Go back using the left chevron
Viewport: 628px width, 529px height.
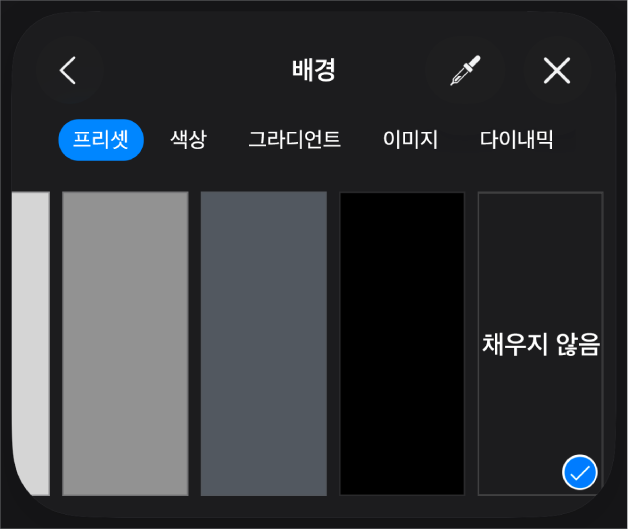click(x=69, y=70)
